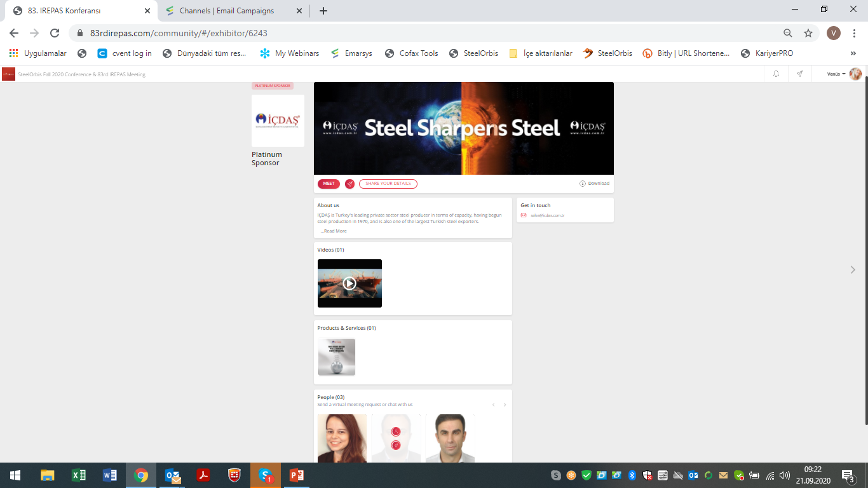Open the Uygulamalar apps bookmark
Viewport: 868px width, 488px height.
point(37,53)
